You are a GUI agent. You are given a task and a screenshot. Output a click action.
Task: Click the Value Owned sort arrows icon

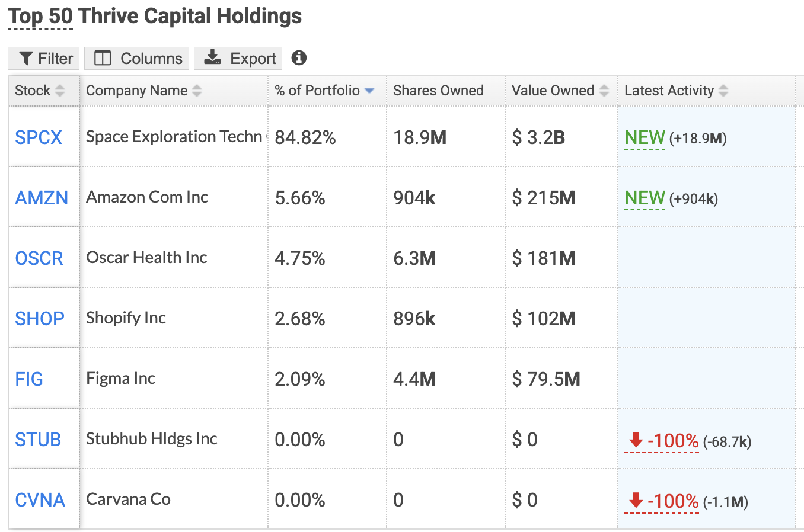click(x=604, y=91)
